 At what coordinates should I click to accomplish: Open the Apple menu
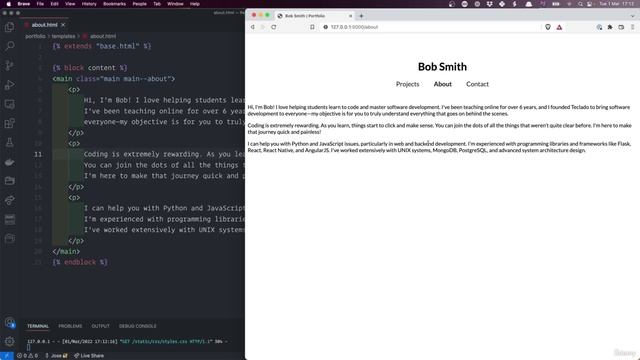click(x=9, y=4)
